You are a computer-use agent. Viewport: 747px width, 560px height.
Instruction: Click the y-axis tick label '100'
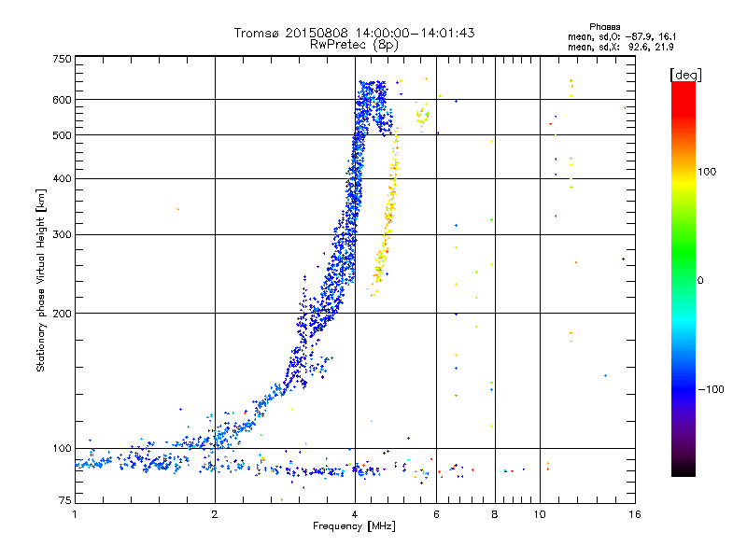[62, 449]
